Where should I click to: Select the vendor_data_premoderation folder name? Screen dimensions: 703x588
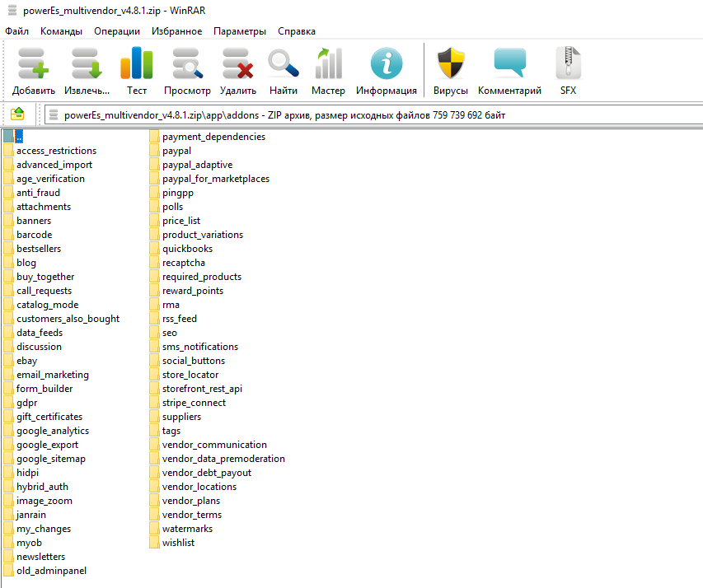coord(223,459)
